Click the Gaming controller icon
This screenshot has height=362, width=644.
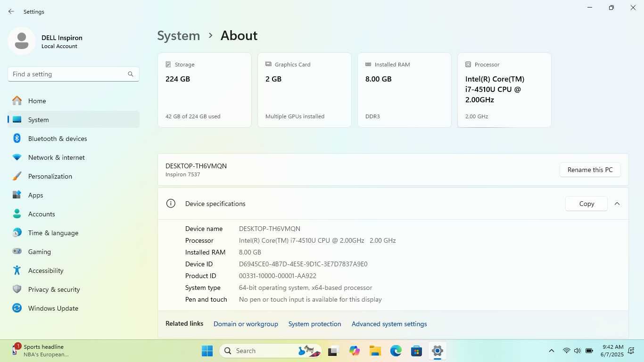(17, 252)
